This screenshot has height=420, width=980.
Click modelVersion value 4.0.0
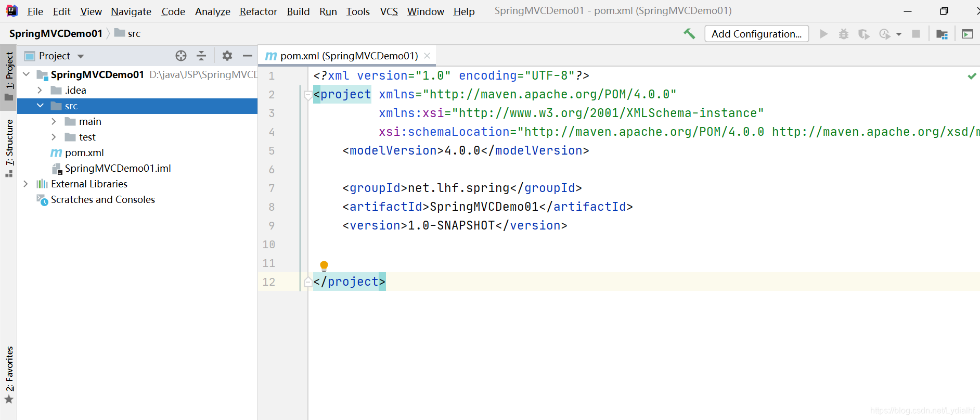pyautogui.click(x=462, y=150)
